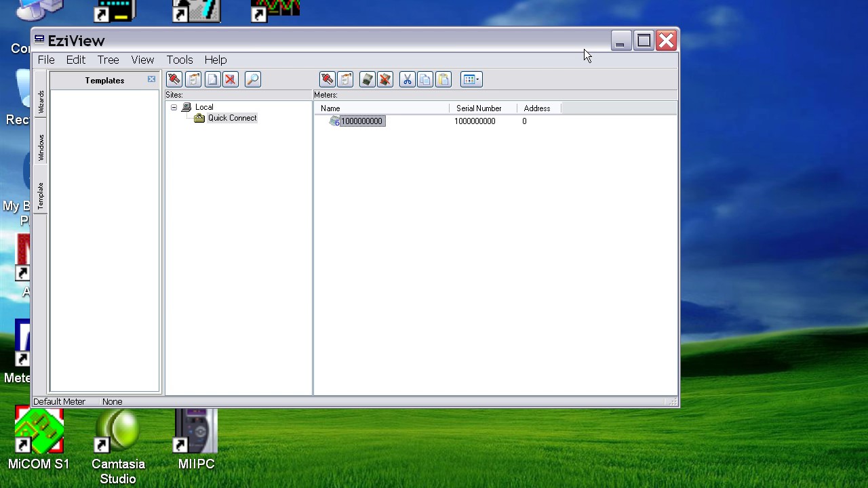Open meter properties icon in the Meters toolbar
This screenshot has width=868, height=488.
pos(345,79)
